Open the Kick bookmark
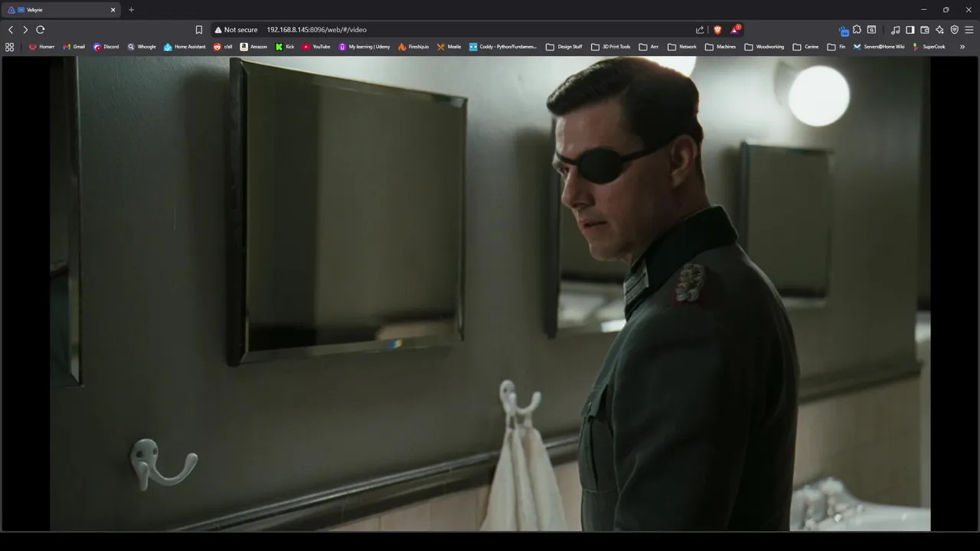Image resolution: width=980 pixels, height=551 pixels. [x=285, y=47]
